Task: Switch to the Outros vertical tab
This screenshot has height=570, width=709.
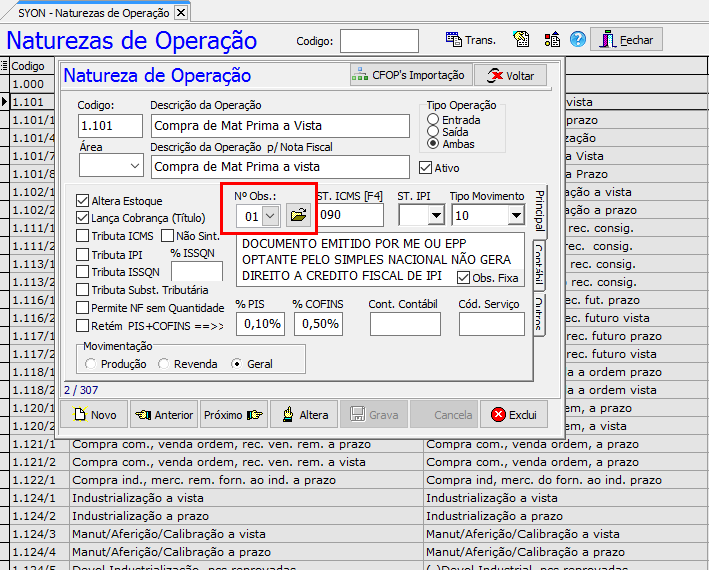Action: (539, 315)
